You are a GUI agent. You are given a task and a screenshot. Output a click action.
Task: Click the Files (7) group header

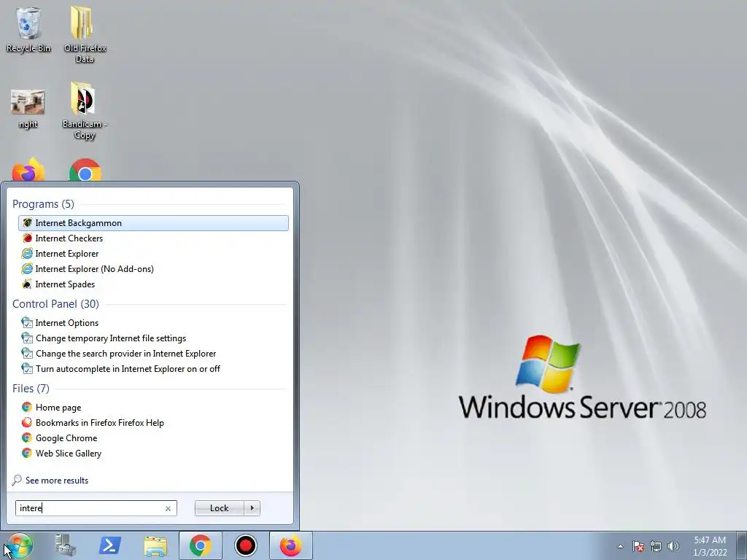click(31, 389)
